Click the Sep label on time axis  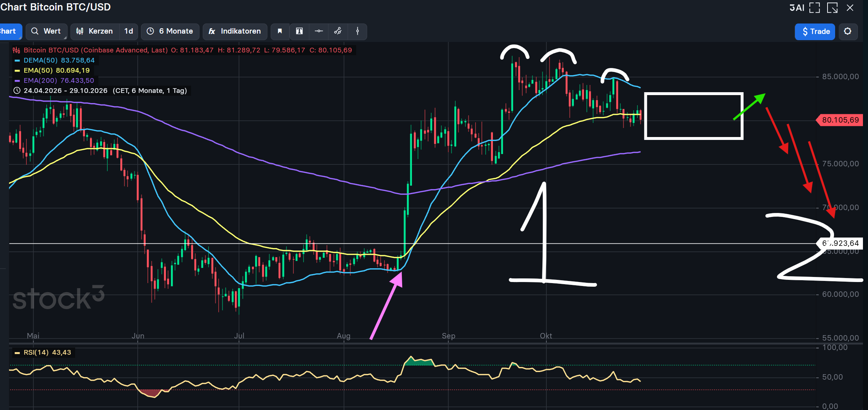tap(448, 336)
